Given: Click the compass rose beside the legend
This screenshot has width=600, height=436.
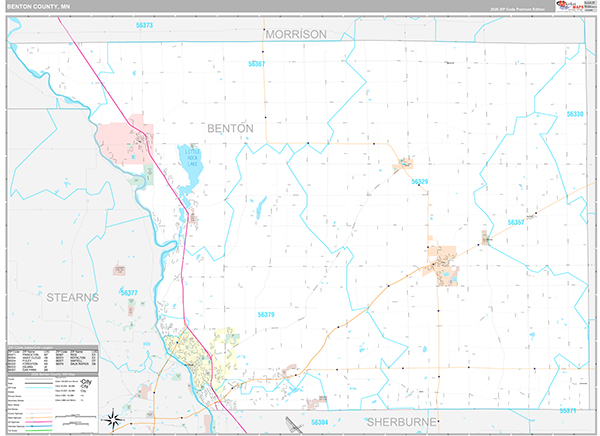Looking at the screenshot, I should (x=112, y=419).
